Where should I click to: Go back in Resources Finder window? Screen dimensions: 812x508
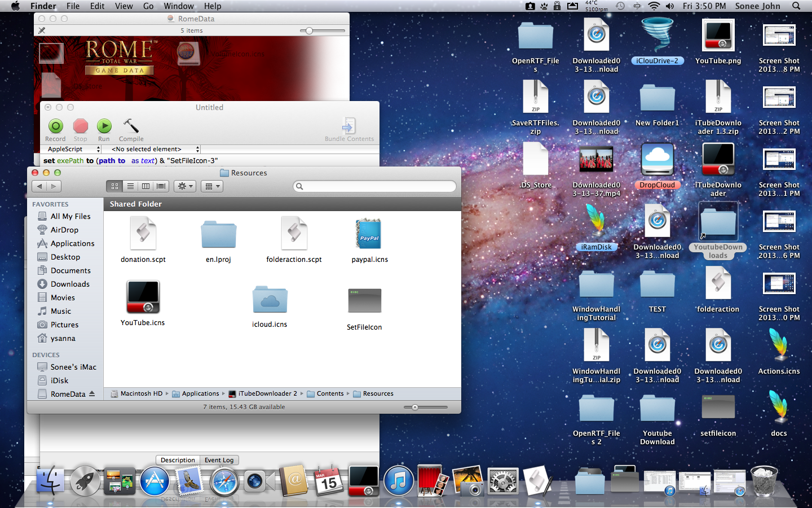pyautogui.click(x=39, y=186)
